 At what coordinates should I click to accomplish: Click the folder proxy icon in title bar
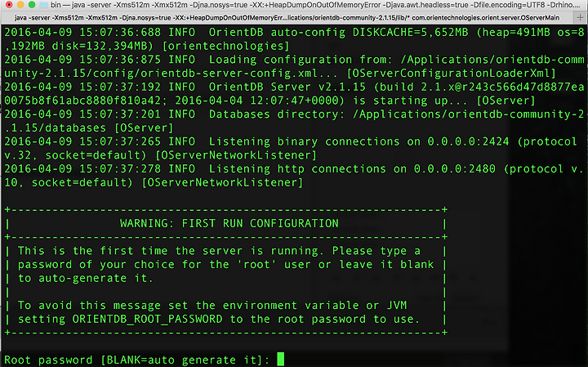[44, 5]
